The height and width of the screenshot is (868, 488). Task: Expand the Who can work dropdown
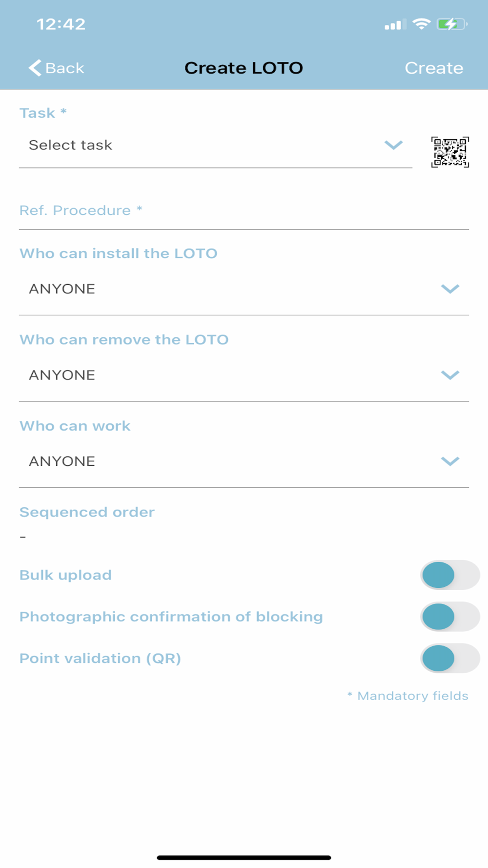click(244, 461)
